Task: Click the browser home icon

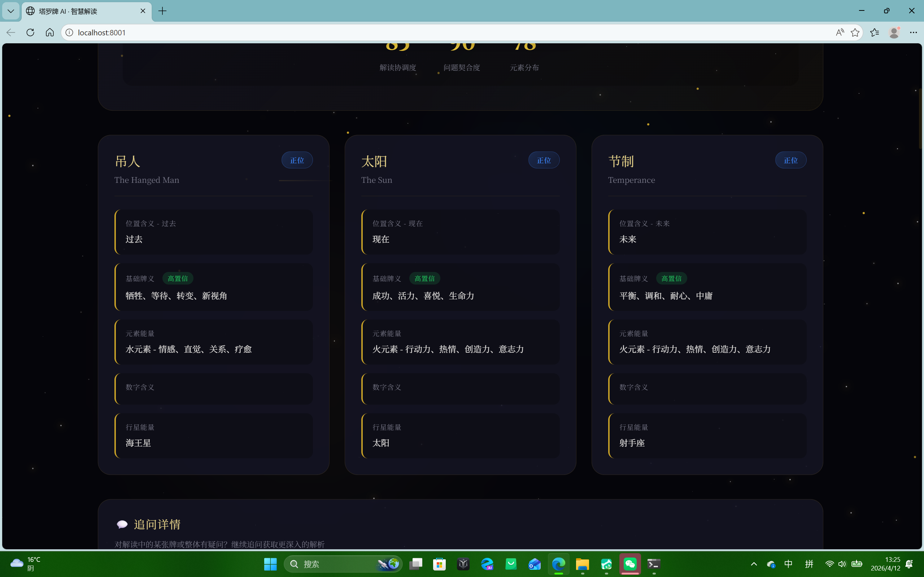Action: click(x=50, y=32)
